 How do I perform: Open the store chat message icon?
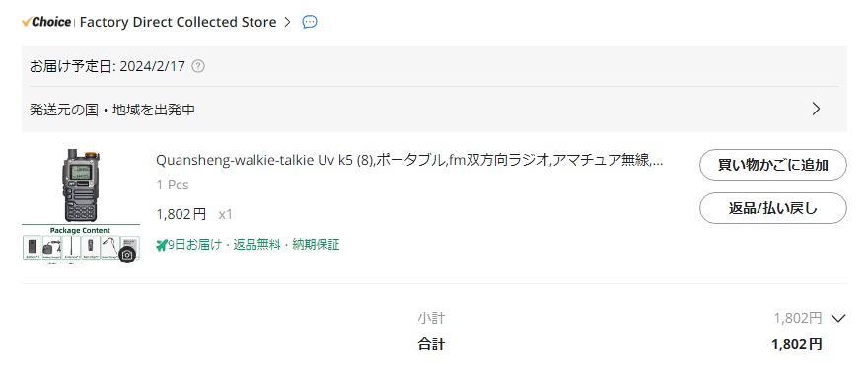pyautogui.click(x=310, y=22)
